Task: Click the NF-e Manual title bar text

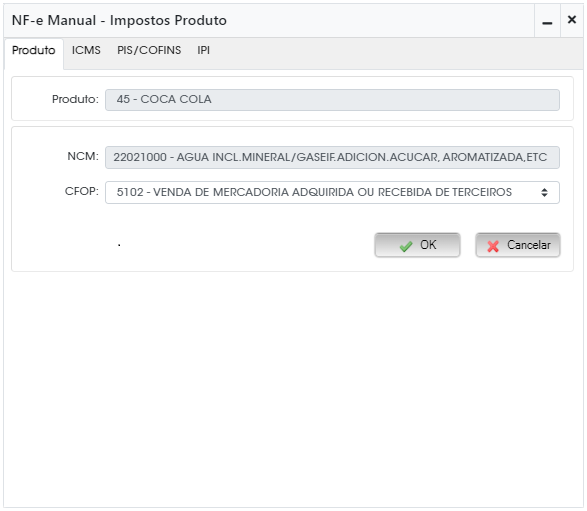Action: coord(119,20)
